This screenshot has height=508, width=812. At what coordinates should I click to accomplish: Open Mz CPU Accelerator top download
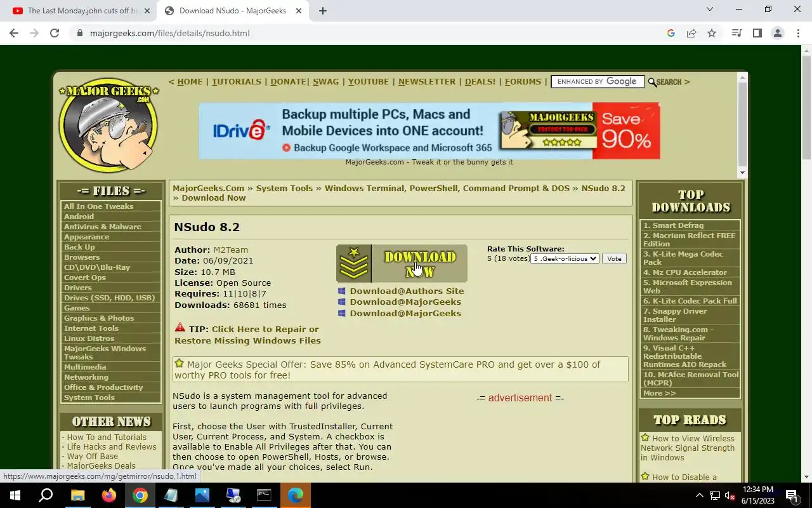(685, 272)
